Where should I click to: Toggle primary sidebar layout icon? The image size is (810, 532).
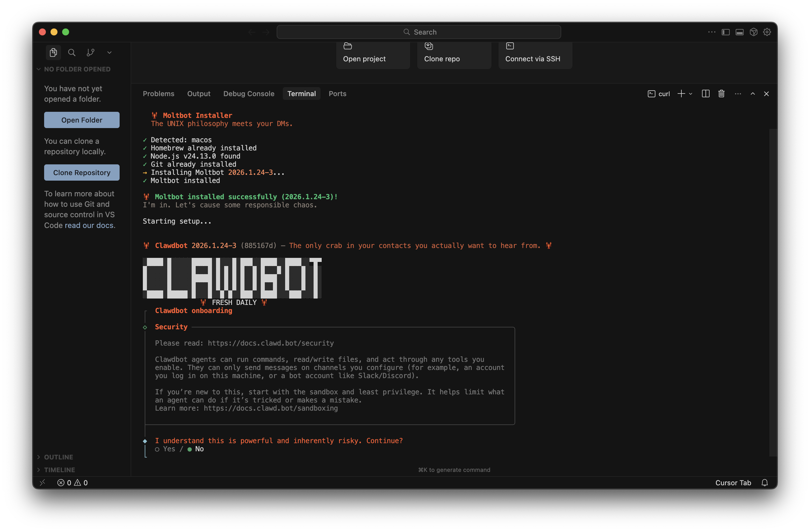click(x=726, y=32)
